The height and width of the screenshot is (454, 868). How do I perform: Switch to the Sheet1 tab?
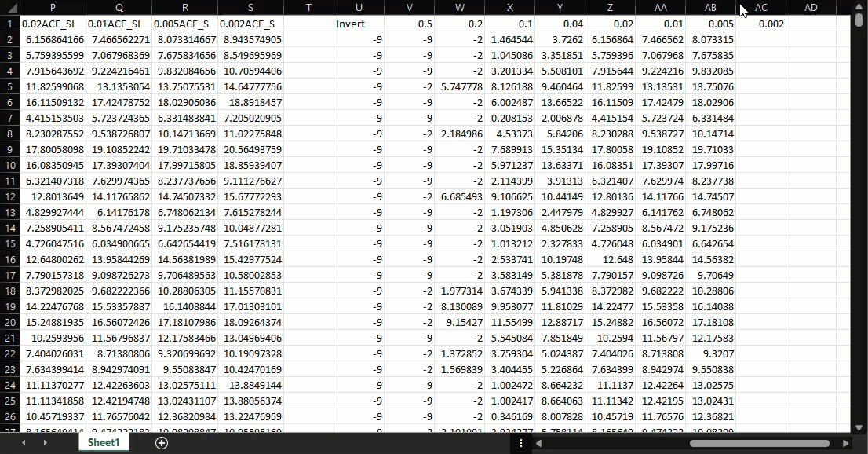pyautogui.click(x=104, y=443)
